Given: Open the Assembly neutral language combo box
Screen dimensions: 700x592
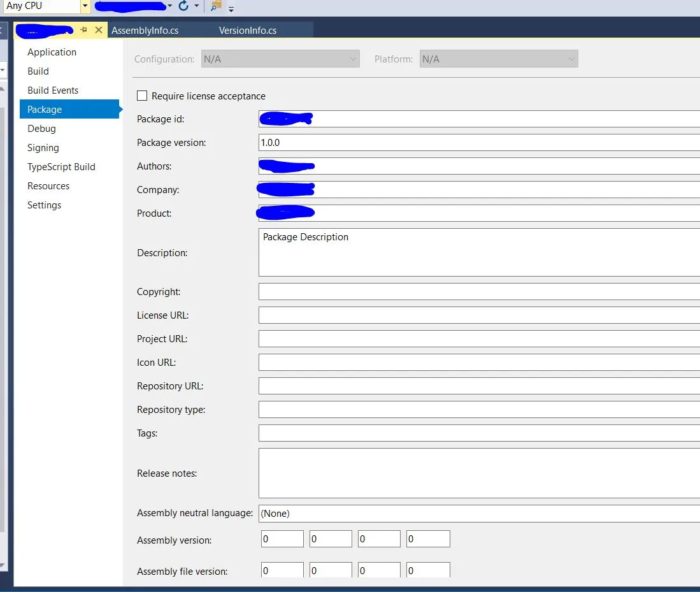Looking at the screenshot, I should [x=479, y=514].
